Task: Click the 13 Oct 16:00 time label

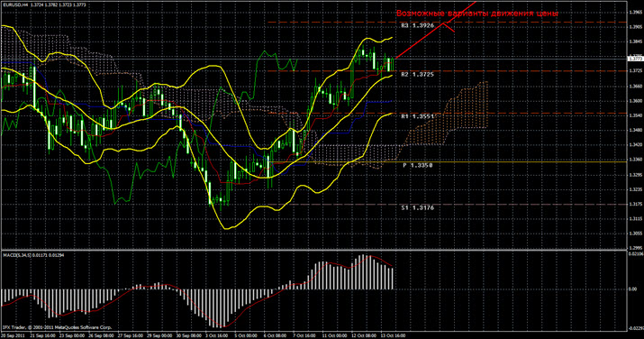Action: click(x=393, y=336)
